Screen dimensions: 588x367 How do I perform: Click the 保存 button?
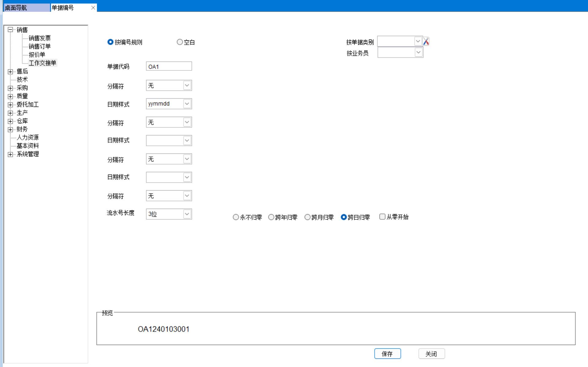tap(387, 354)
